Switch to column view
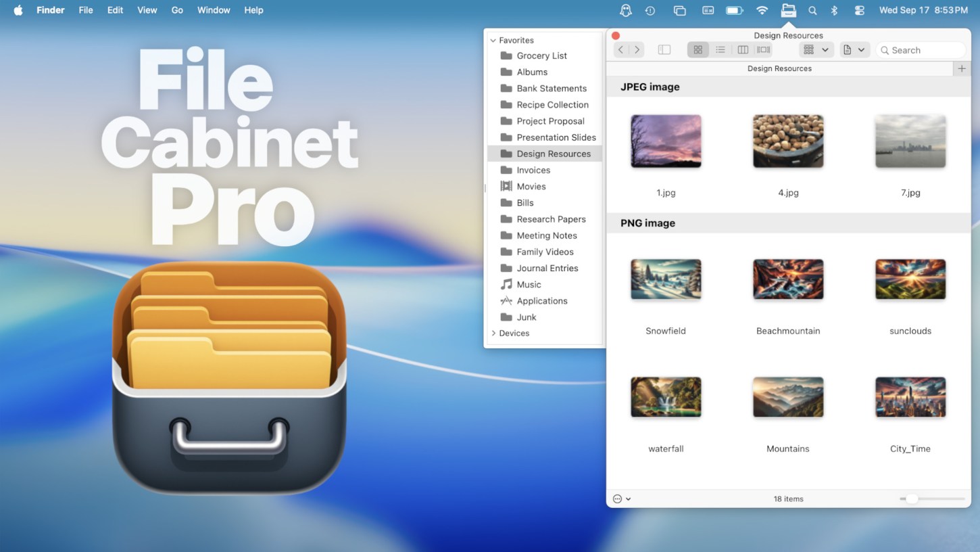 [743, 49]
